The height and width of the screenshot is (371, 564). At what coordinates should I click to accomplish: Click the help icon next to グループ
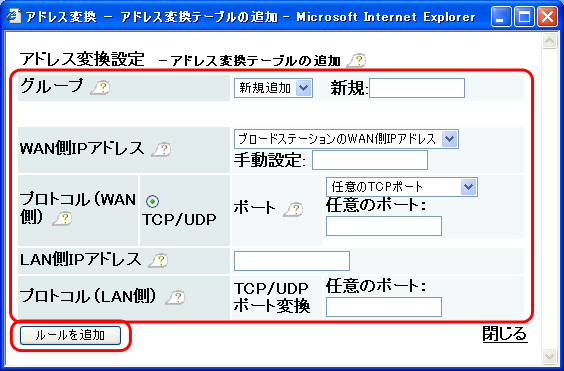(100, 87)
